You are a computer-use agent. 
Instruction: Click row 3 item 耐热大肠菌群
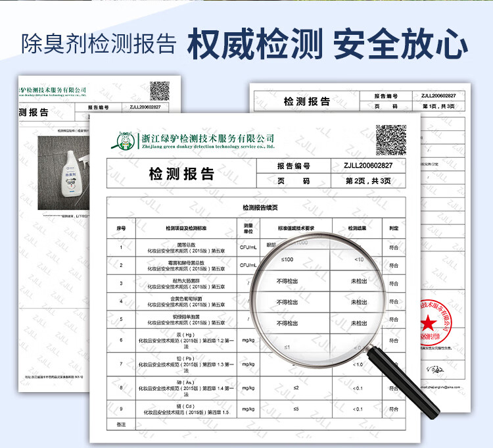click(x=186, y=281)
